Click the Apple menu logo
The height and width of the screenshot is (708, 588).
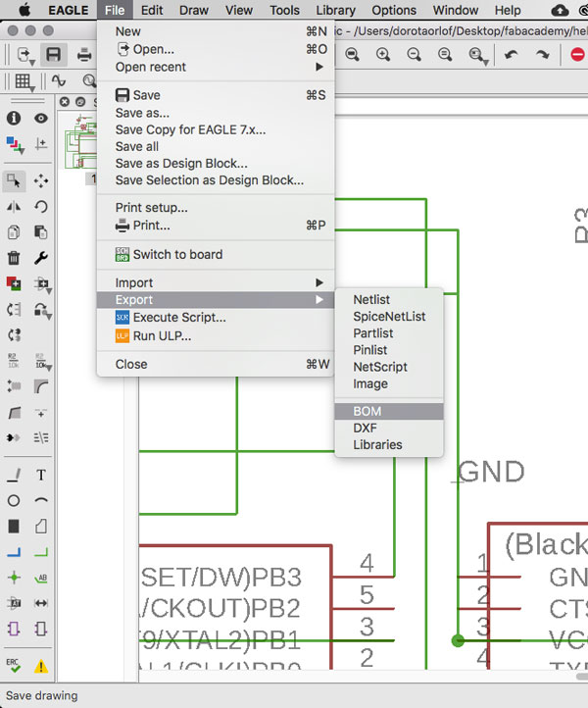point(24,10)
